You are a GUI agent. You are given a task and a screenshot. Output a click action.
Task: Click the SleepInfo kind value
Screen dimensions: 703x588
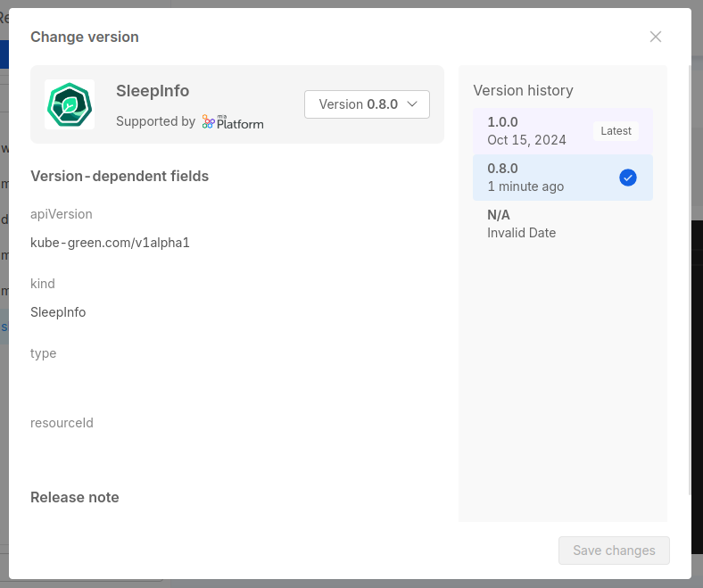(x=58, y=312)
